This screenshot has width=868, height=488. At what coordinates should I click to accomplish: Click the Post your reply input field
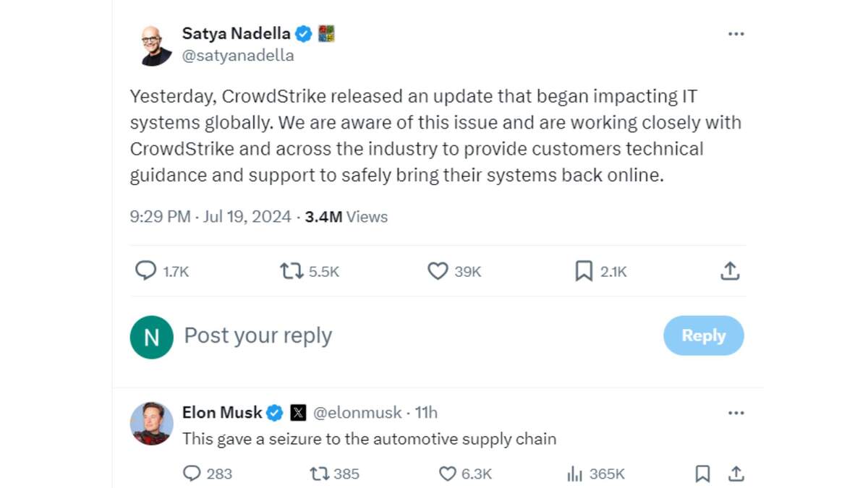258,335
